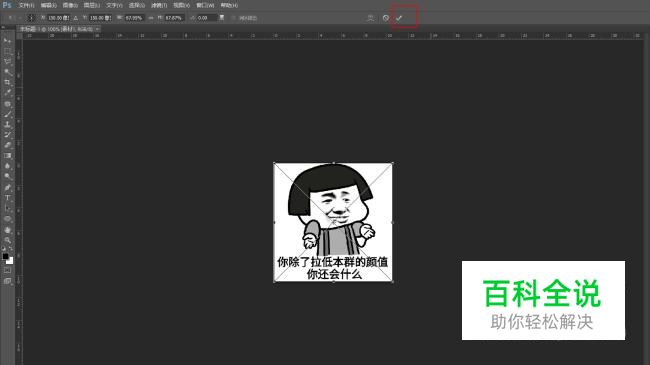Viewport: 650px width, 365px height.
Task: Open the 文字 (Type) menu
Action: 114,5
